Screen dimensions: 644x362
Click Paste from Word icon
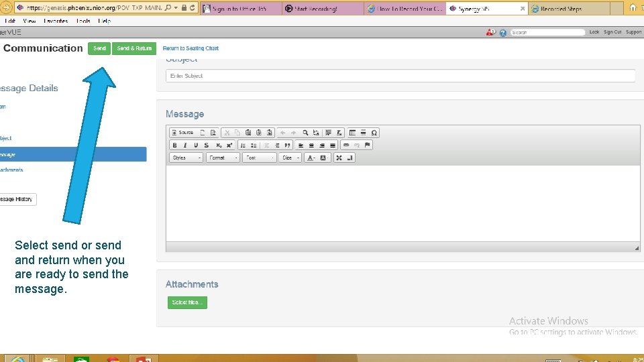pyautogui.click(x=270, y=133)
